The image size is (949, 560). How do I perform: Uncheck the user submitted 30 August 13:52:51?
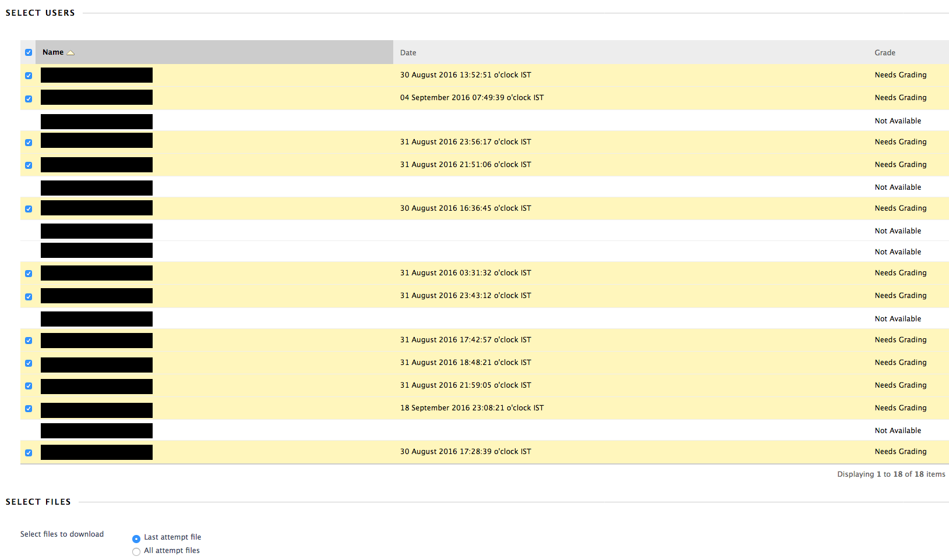click(29, 76)
